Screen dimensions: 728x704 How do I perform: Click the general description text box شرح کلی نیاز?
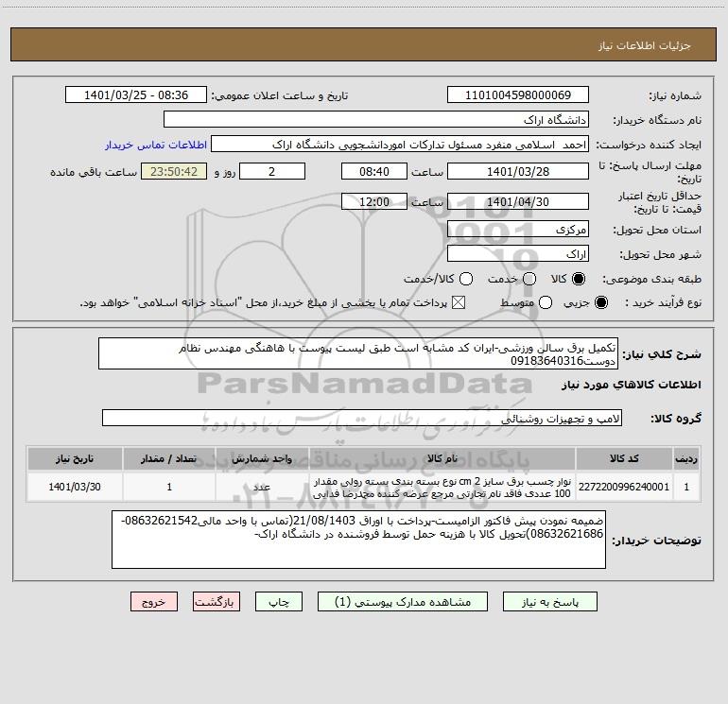pos(358,353)
